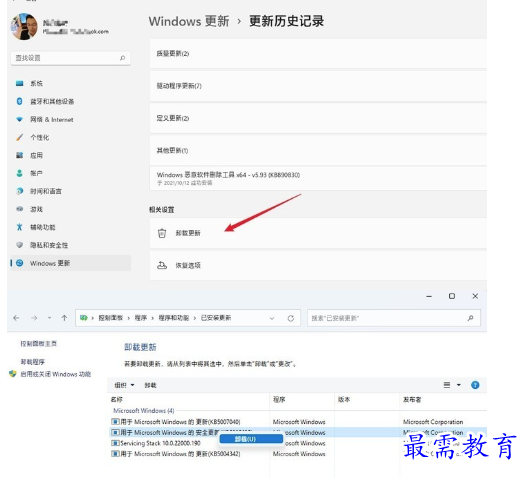Image resolution: width=525 pixels, height=478 pixels.
Task: Open 蓝牙和其他设备 settings
Action: tap(52, 101)
